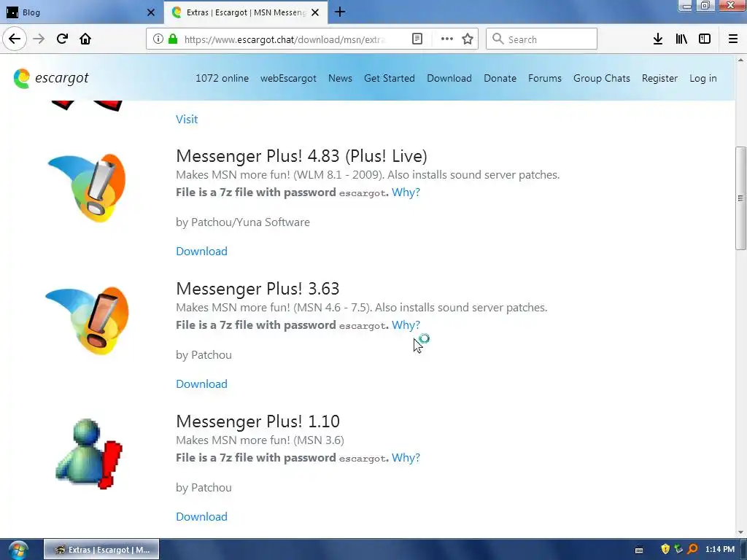Click the vertical scrollbar thumb
Image resolution: width=747 pixels, height=560 pixels.
pyautogui.click(x=740, y=198)
